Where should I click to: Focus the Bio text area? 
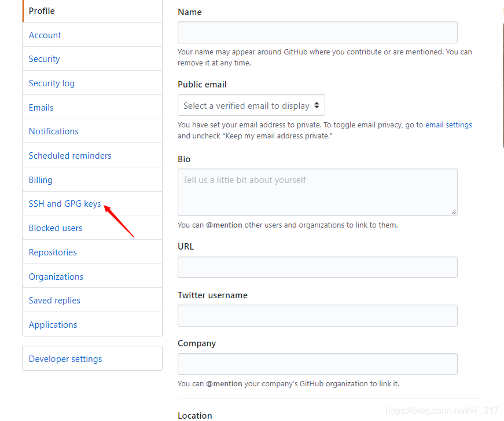point(317,192)
